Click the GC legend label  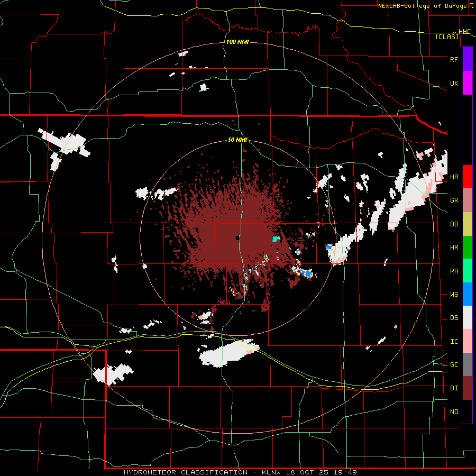454,364
